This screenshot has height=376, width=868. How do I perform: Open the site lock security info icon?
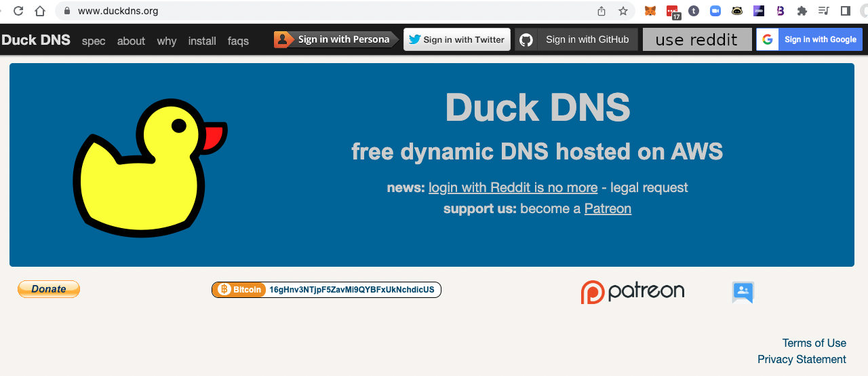point(66,11)
